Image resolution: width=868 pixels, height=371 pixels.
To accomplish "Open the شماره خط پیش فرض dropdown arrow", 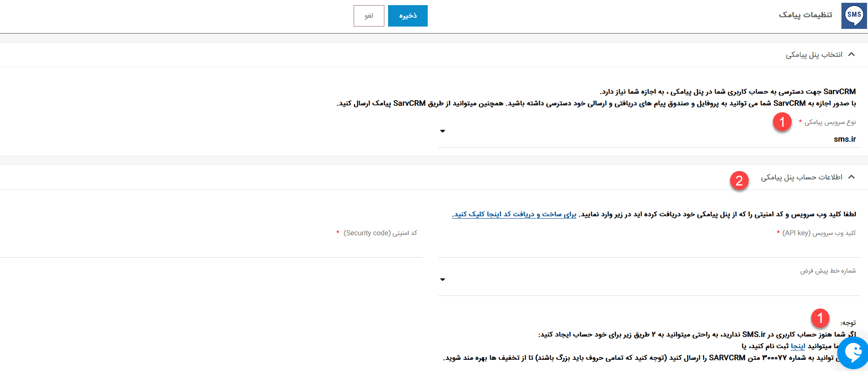I will [x=443, y=280].
